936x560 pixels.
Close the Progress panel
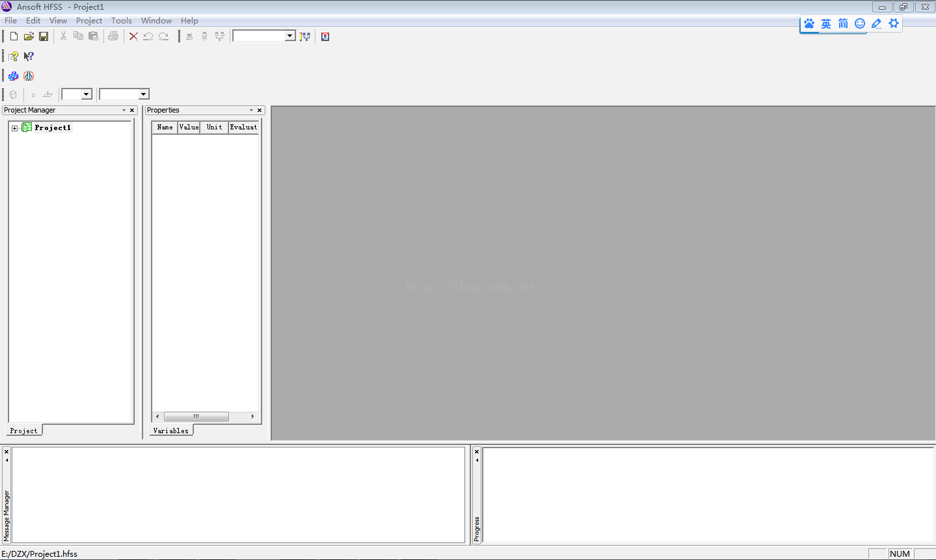point(477,451)
